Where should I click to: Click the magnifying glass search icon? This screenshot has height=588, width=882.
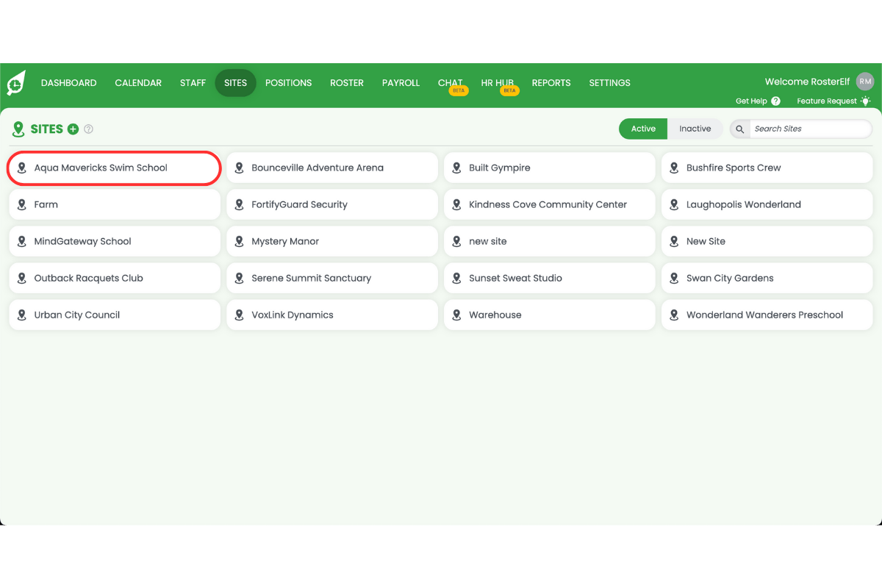click(740, 129)
